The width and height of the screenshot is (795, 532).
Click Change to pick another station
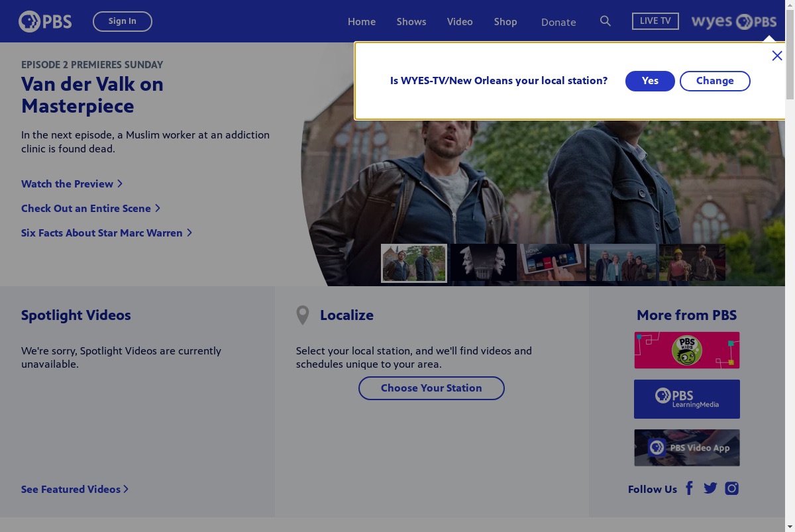pyautogui.click(x=715, y=81)
